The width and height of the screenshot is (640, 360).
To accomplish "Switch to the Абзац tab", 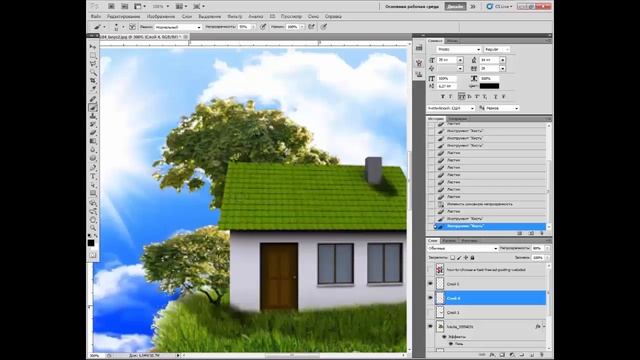I will click(x=452, y=41).
